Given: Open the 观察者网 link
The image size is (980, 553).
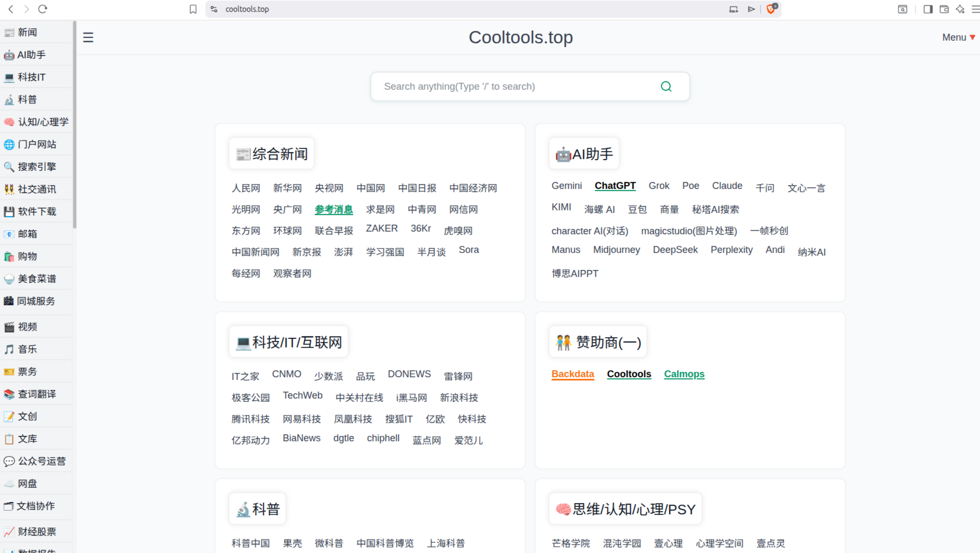Looking at the screenshot, I should (x=292, y=273).
